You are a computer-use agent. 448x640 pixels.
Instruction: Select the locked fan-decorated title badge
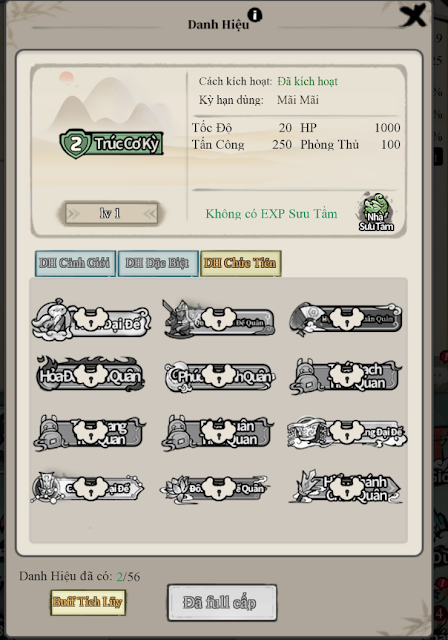click(346, 318)
